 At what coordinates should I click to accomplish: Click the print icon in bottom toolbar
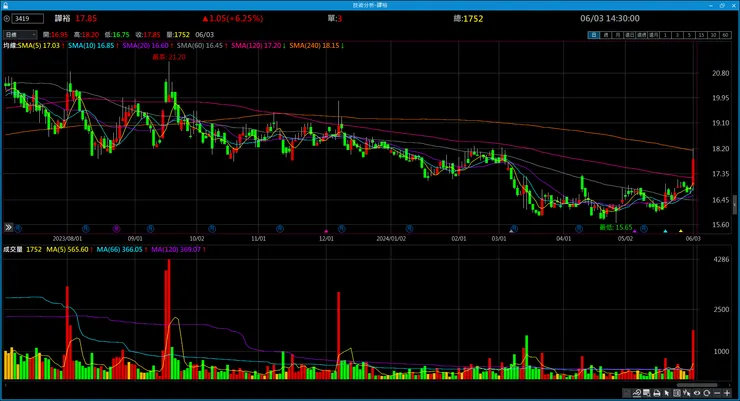656,393
